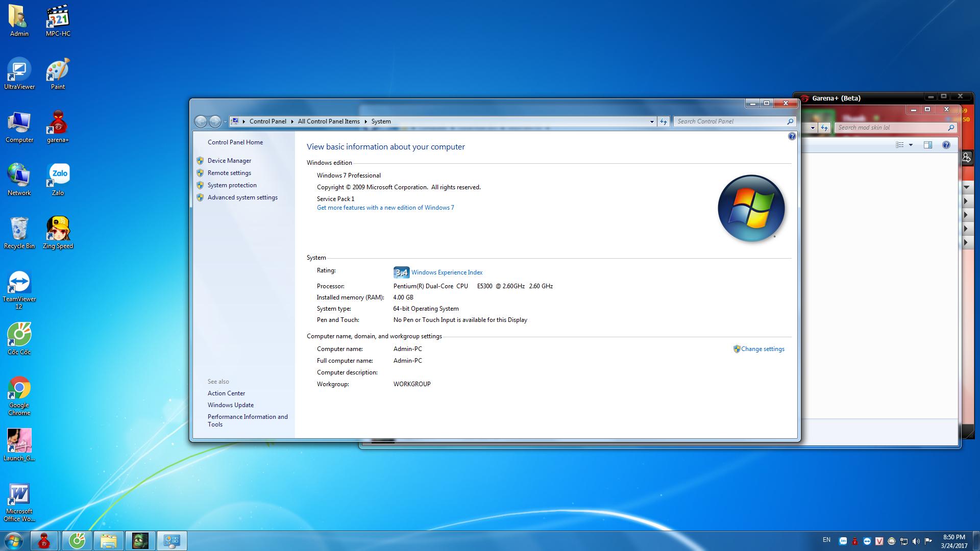Screen dimensions: 980x551
Task: Expand the view options dropdown arrow
Action: (x=911, y=145)
